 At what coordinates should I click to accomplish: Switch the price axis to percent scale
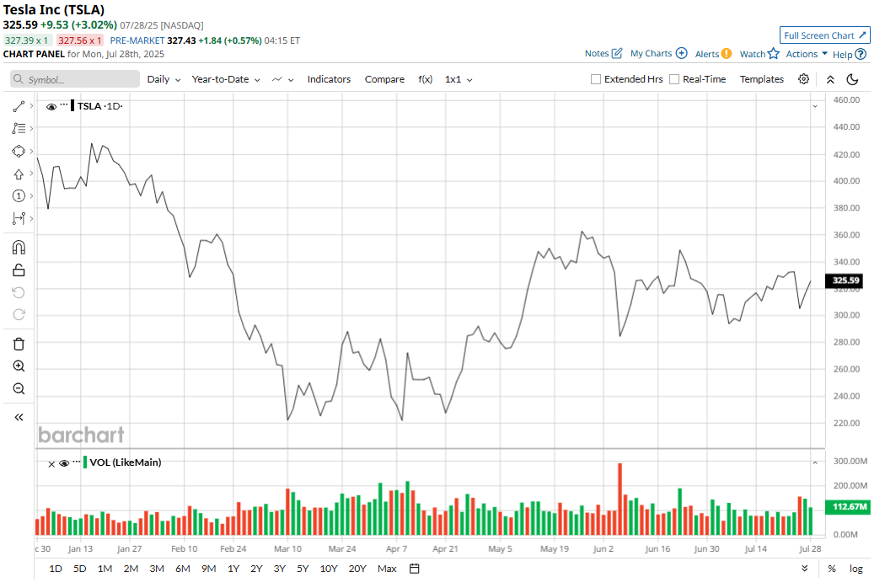coord(831,569)
